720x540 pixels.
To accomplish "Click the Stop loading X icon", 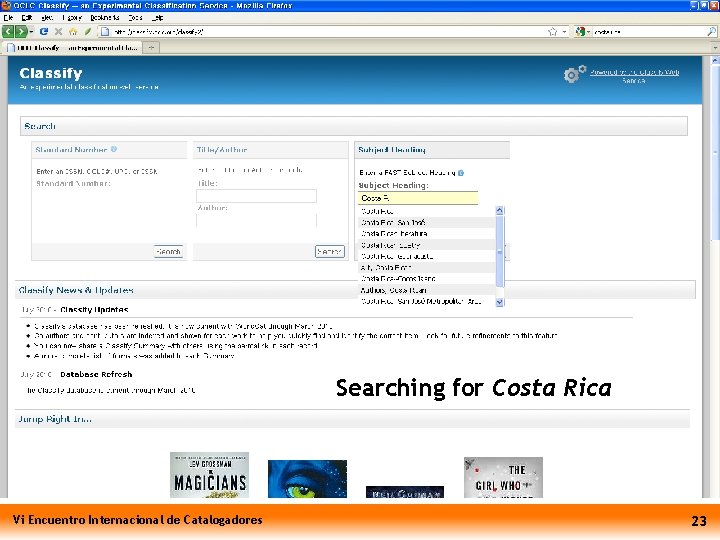I will pos(58,32).
